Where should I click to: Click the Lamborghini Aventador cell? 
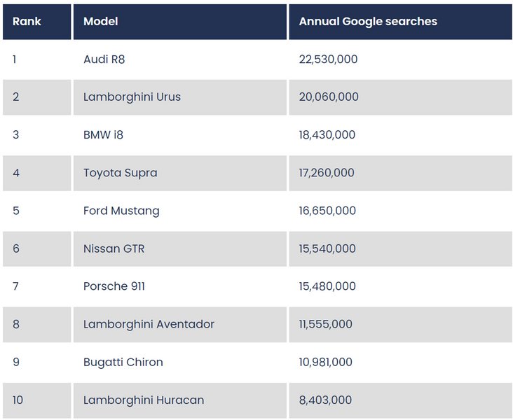click(149, 324)
